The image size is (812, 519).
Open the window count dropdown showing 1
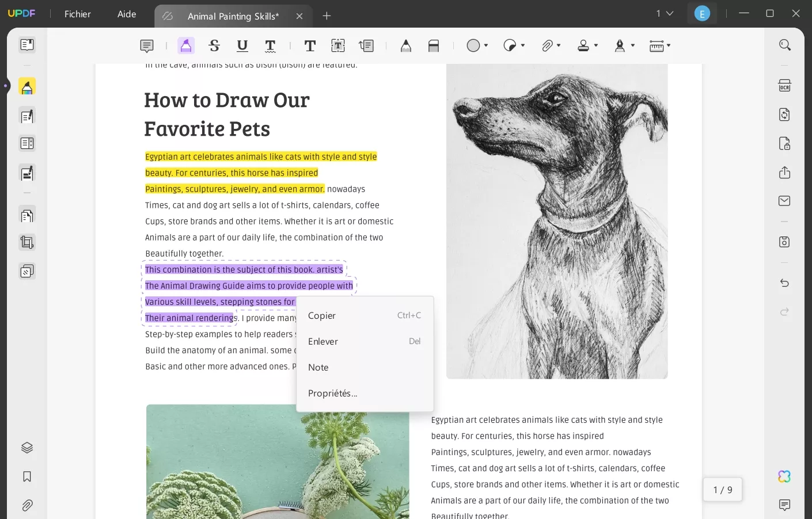pyautogui.click(x=665, y=13)
